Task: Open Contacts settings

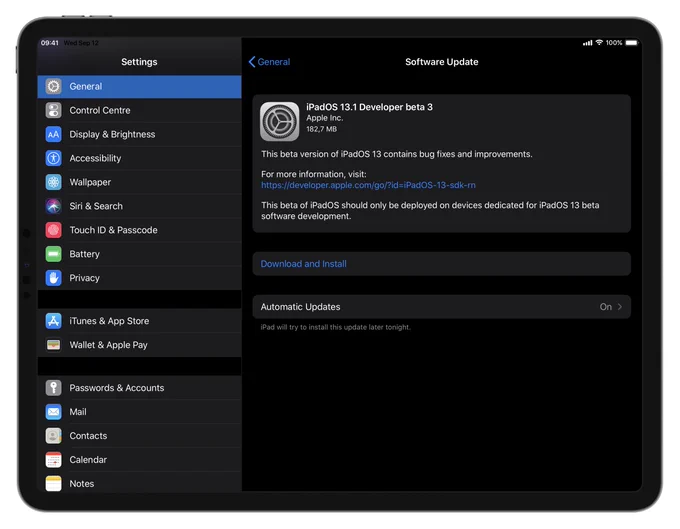Action: (x=140, y=436)
